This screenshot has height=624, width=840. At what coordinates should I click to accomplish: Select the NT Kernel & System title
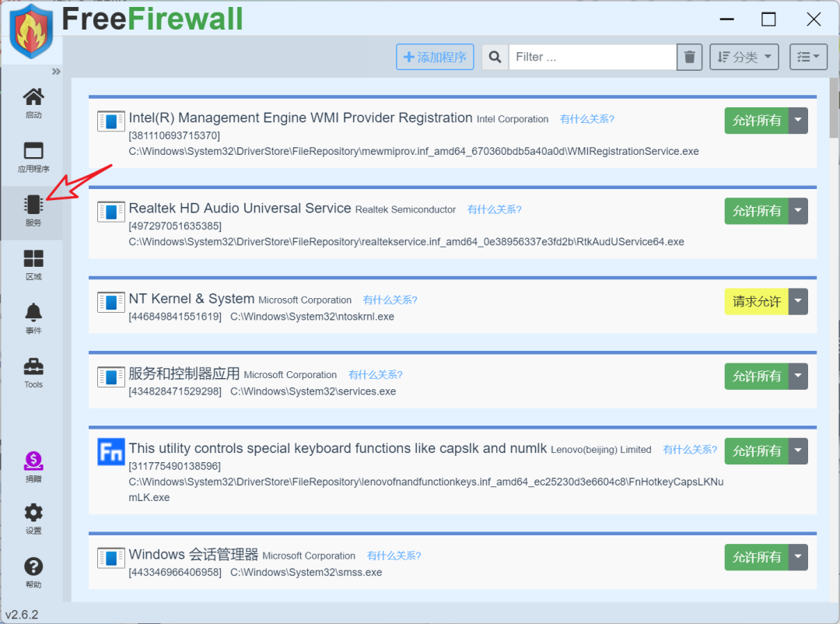[191, 299]
